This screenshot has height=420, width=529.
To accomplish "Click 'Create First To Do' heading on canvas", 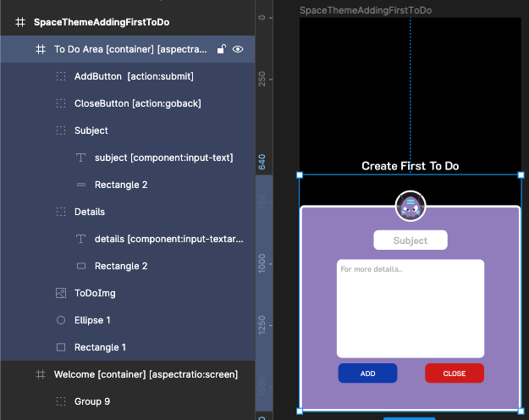I will click(x=410, y=166).
